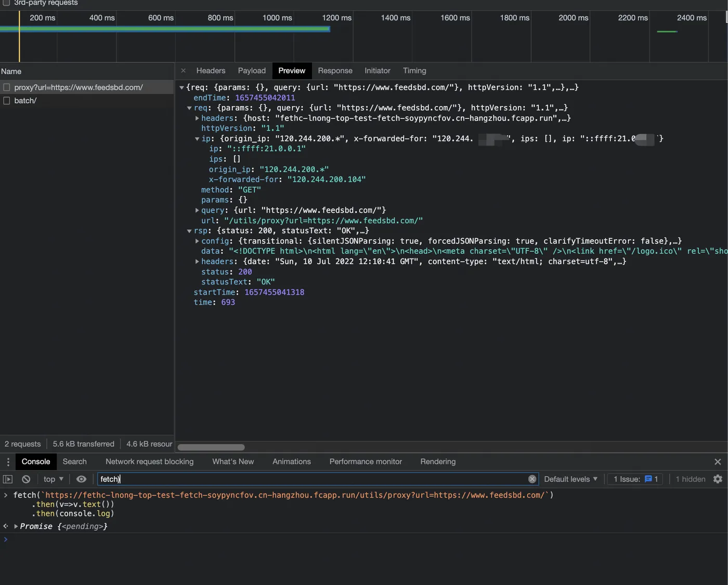Expand the rsp headers object
728x585 pixels.
coord(197,262)
